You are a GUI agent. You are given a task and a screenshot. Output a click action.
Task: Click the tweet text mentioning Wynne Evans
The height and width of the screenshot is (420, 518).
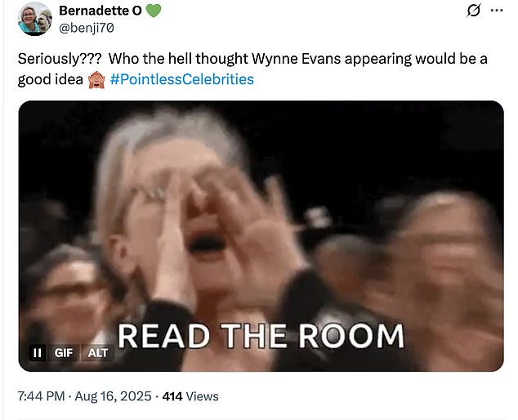click(252, 69)
